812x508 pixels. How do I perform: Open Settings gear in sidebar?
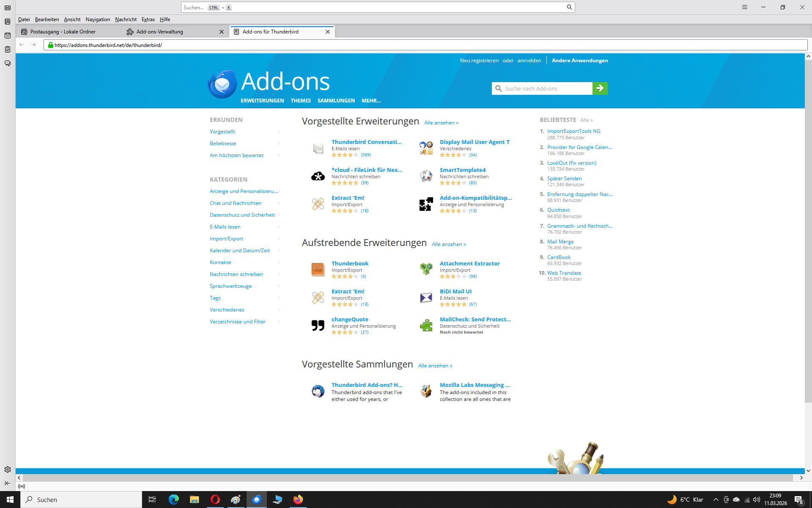[x=8, y=469]
